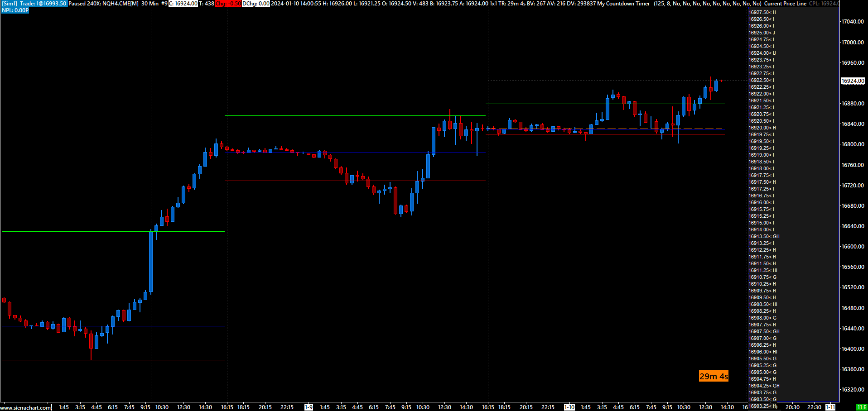Image resolution: width=868 pixels, height=411 pixels.
Task: Click the 1-10 date label on time axis
Action: (569, 407)
